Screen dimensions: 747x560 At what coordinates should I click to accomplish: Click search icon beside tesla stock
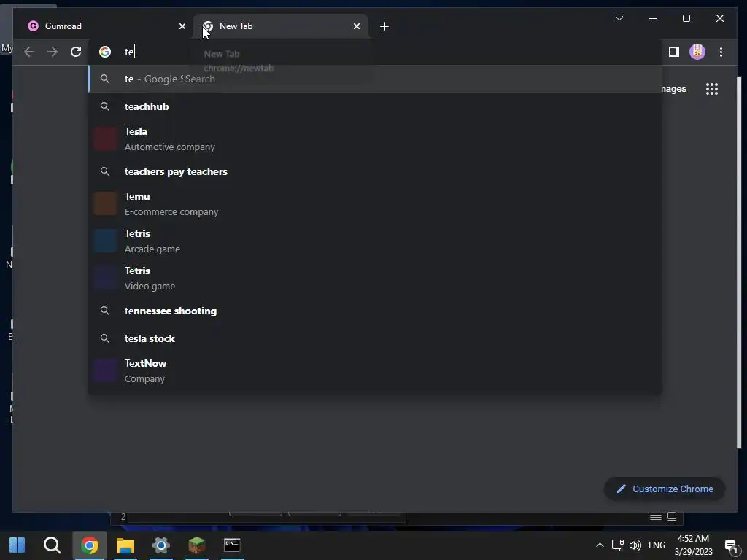[105, 338]
